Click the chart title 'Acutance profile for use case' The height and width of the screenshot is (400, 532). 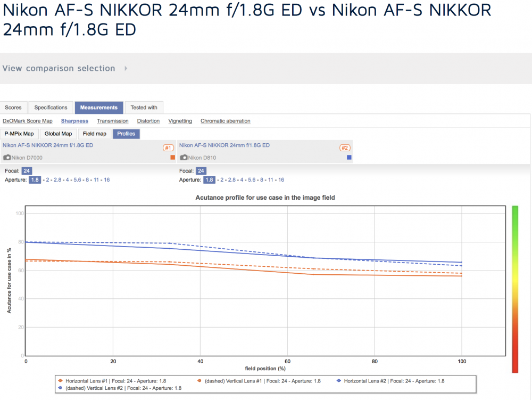[265, 198]
